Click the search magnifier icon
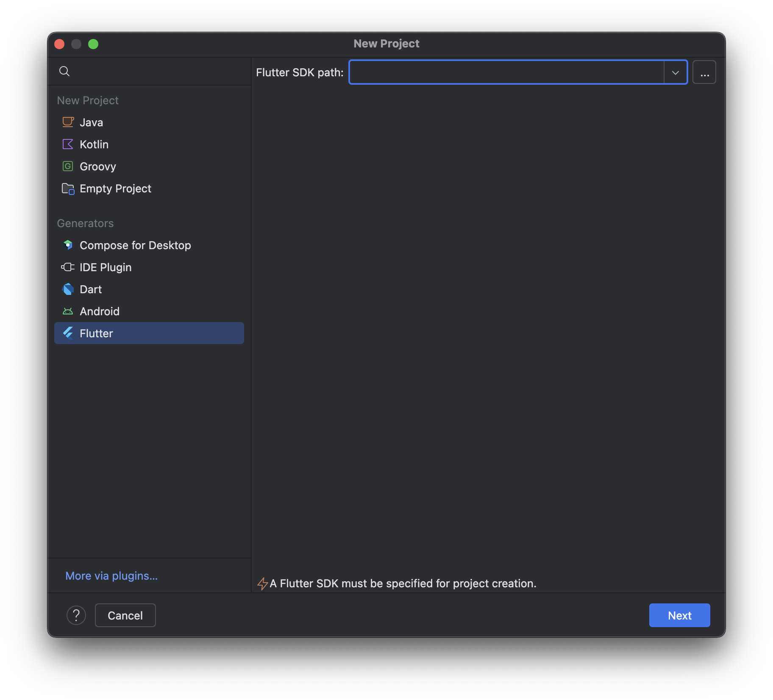Viewport: 773px width, 700px height. pyautogui.click(x=64, y=71)
